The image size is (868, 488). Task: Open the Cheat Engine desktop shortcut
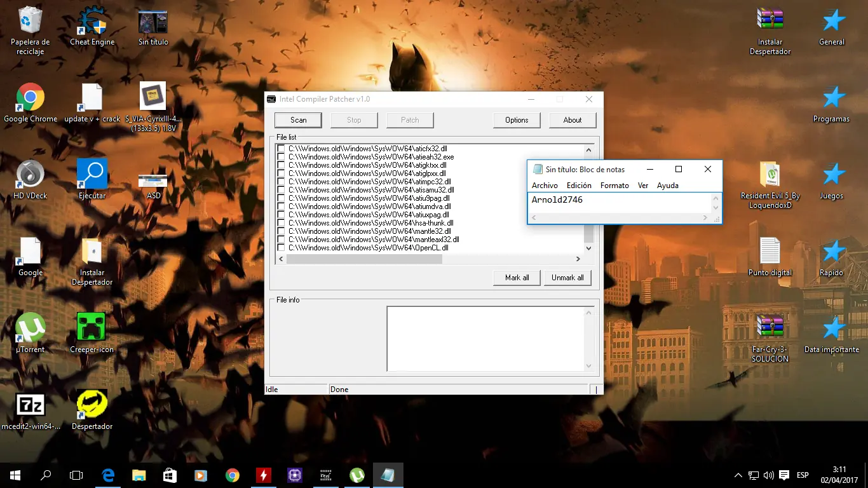(x=92, y=27)
